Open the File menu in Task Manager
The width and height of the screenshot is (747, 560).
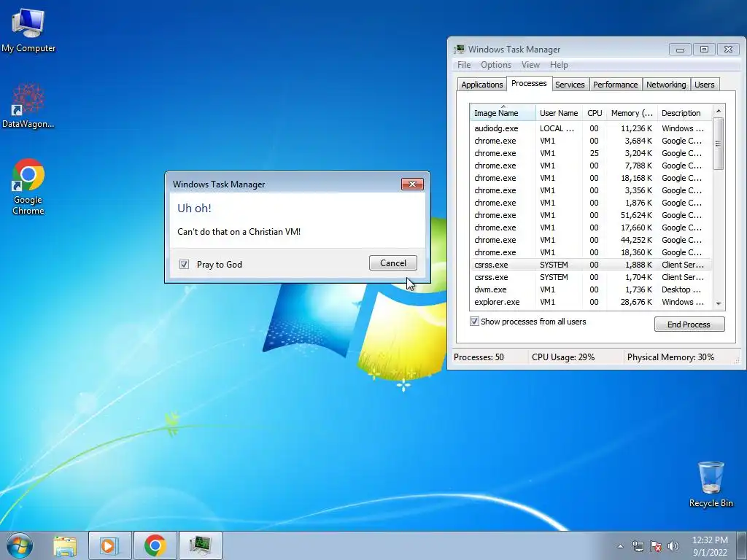point(463,65)
